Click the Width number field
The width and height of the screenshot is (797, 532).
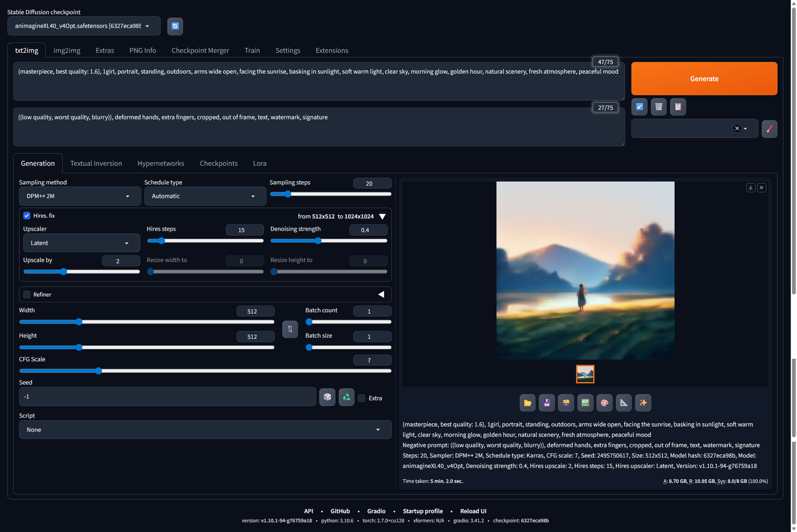256,311
